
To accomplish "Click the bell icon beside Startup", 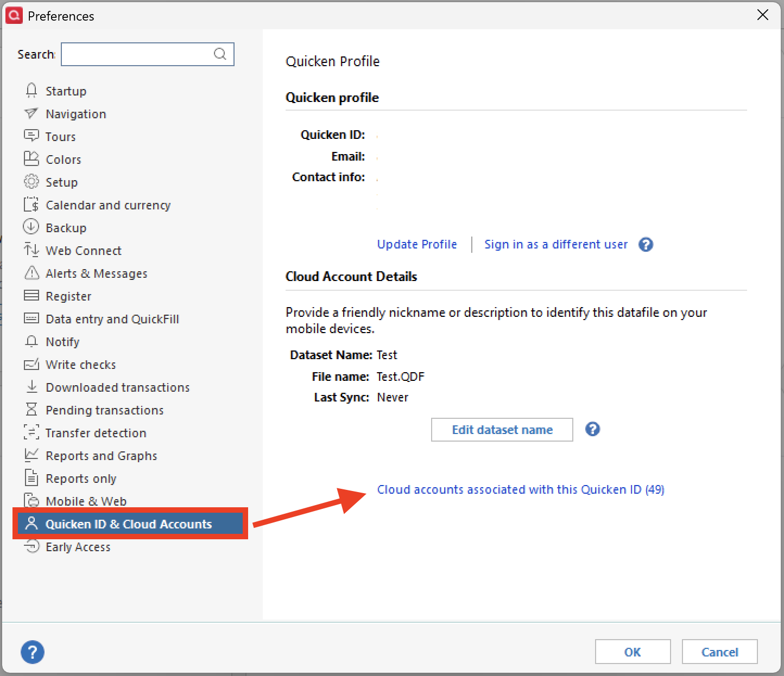I will [x=31, y=91].
